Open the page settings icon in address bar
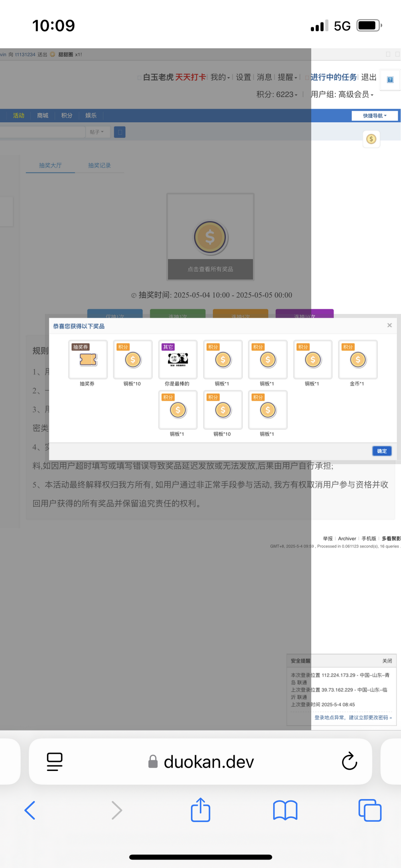Image resolution: width=401 pixels, height=868 pixels. (55, 761)
